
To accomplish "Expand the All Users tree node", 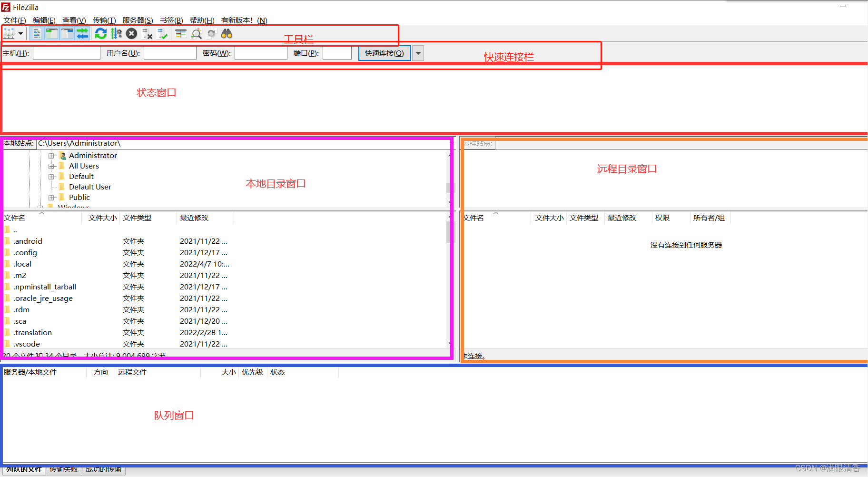I will pos(51,166).
